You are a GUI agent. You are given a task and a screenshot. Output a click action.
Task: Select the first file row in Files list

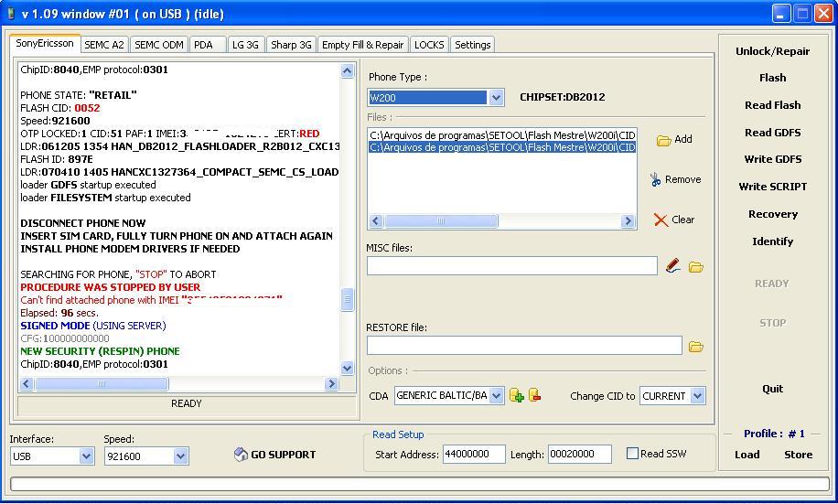click(502, 135)
